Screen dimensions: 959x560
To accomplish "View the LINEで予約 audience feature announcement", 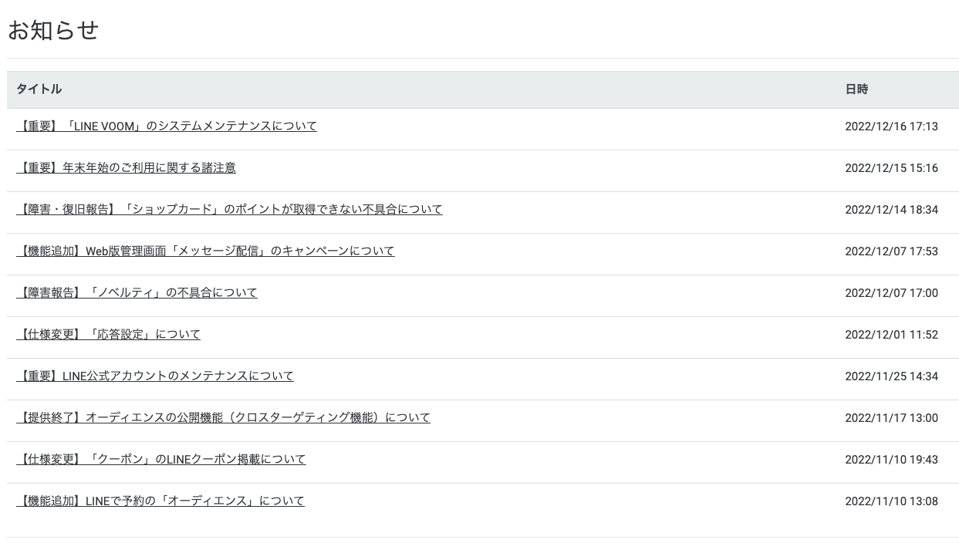I will pos(160,501).
